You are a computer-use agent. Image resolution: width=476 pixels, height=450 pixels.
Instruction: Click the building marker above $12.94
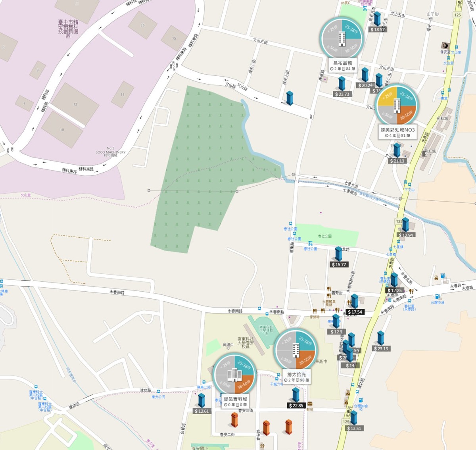click(x=405, y=225)
